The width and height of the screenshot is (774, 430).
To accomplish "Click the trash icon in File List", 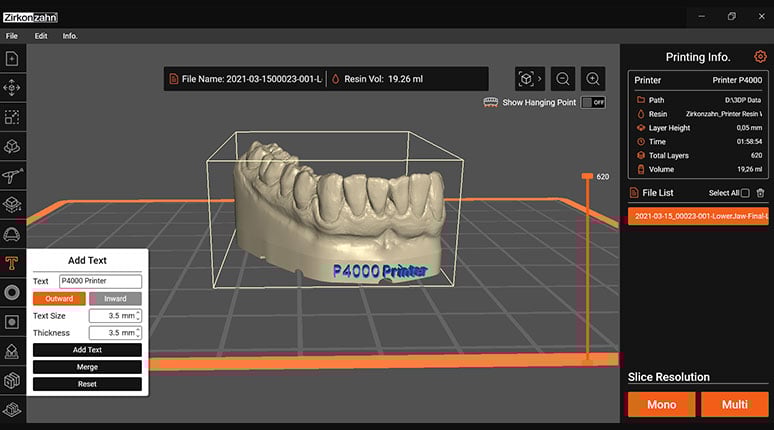I will pyautogui.click(x=760, y=193).
